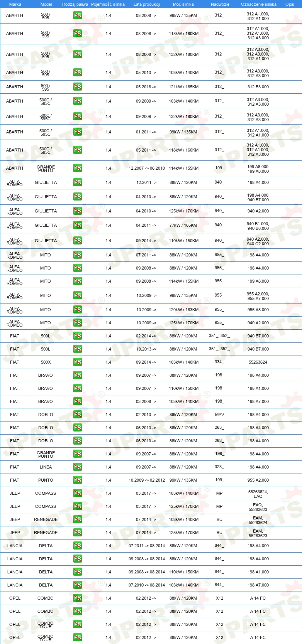Screen dimensions: 302x644
Task: Select the MPV body cell
Action: pos(219,415)
